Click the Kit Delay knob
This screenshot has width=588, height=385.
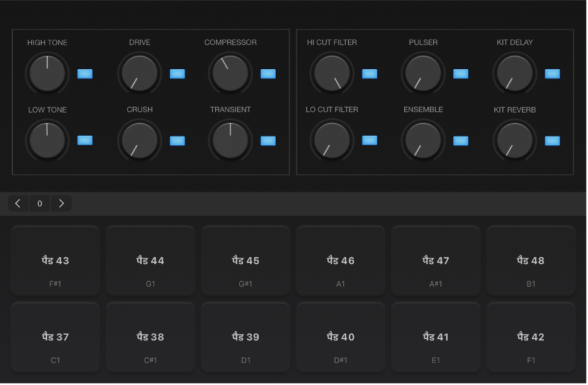coord(515,74)
